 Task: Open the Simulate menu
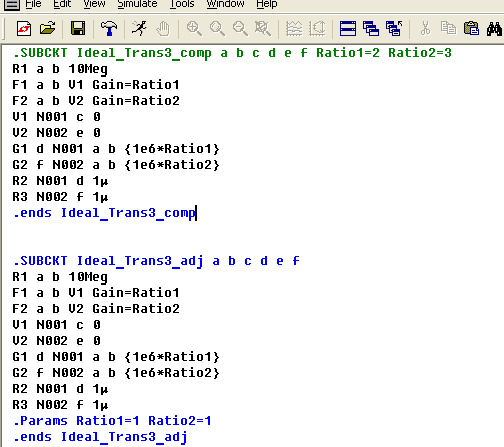point(137,4)
